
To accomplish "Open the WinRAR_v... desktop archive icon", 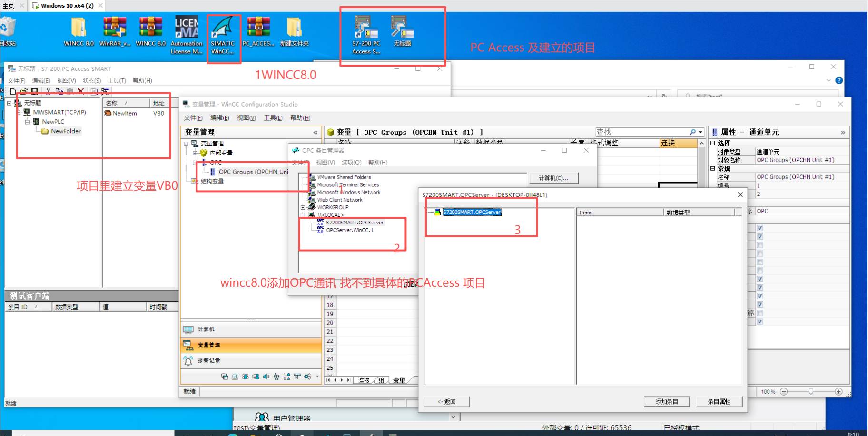I will (x=115, y=31).
